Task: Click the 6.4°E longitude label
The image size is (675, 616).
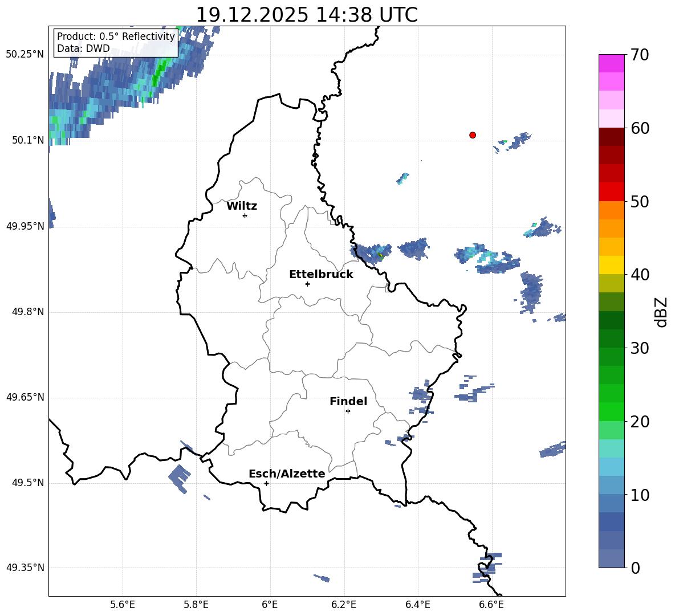Action: 417,605
